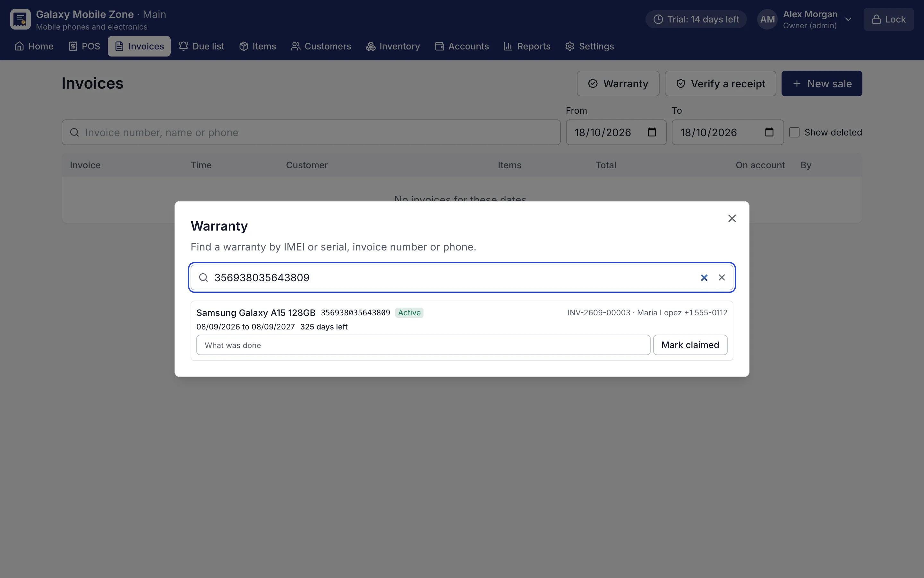Click Samsung Galaxy A15 128GB result title
924x578 pixels.
[x=256, y=313]
